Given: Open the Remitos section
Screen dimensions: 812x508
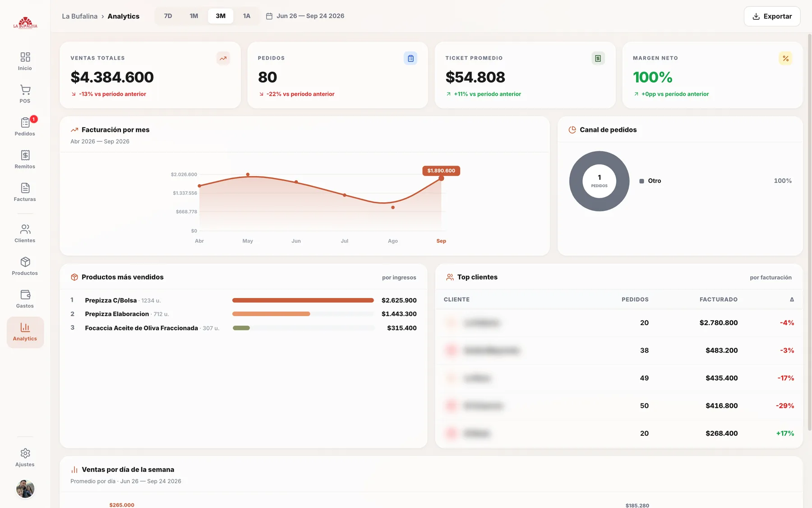Looking at the screenshot, I should tap(25, 159).
